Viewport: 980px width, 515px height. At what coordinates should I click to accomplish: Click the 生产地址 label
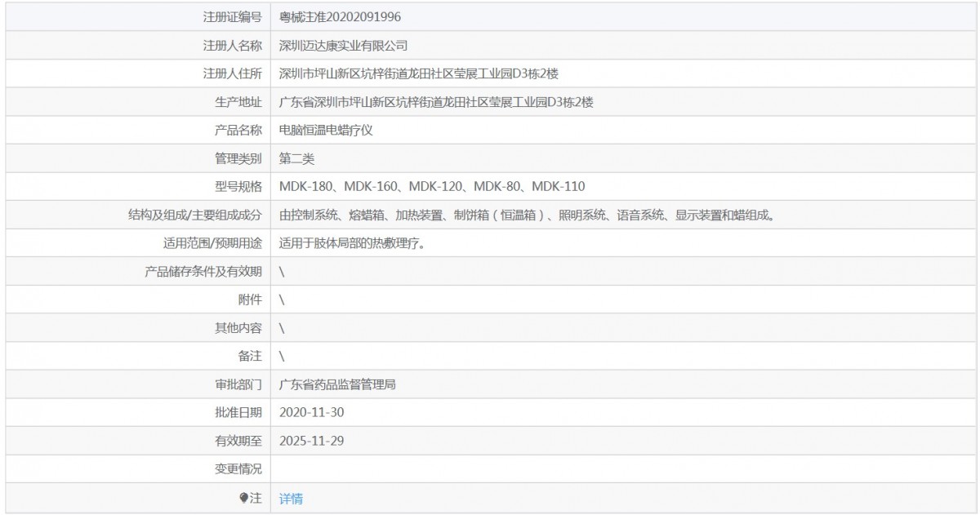pos(238,102)
